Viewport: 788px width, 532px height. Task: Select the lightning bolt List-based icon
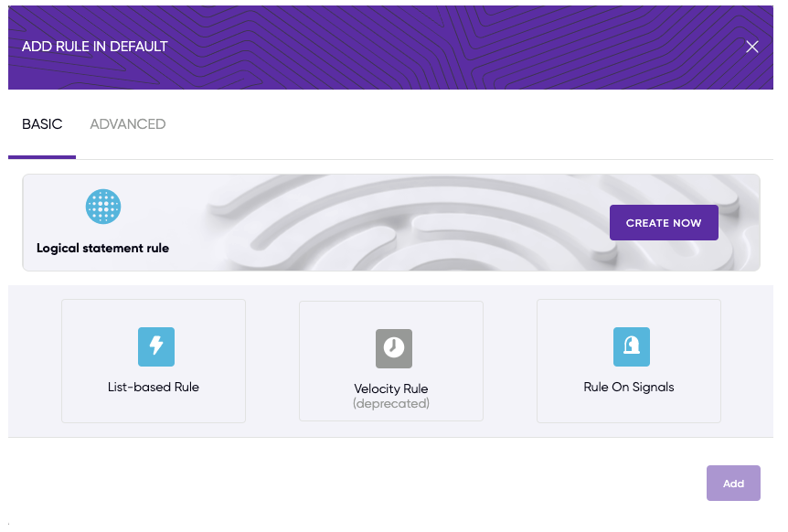click(156, 346)
